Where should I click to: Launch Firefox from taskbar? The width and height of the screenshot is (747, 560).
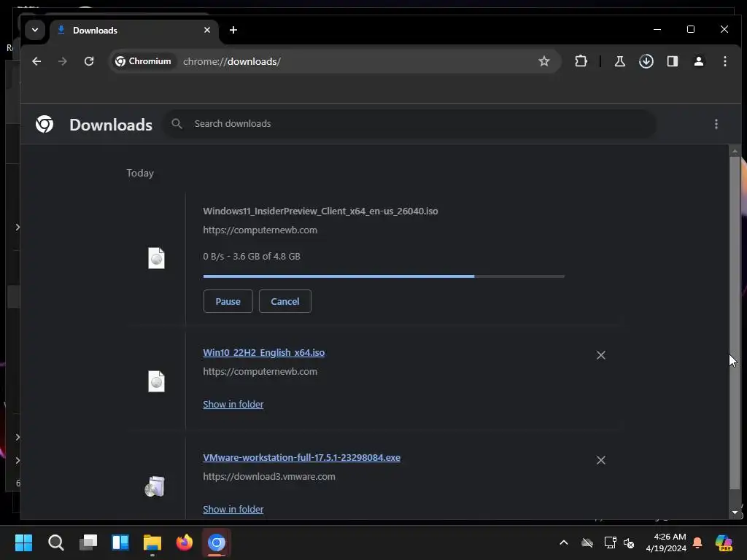click(185, 542)
